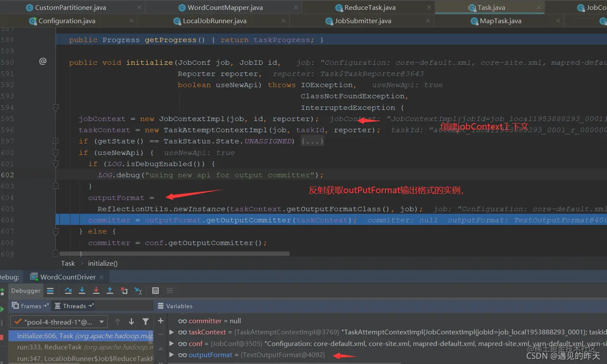Viewport: 607px width, 364px height.
Task: Close the Task.java tab
Action: click(x=539, y=7)
